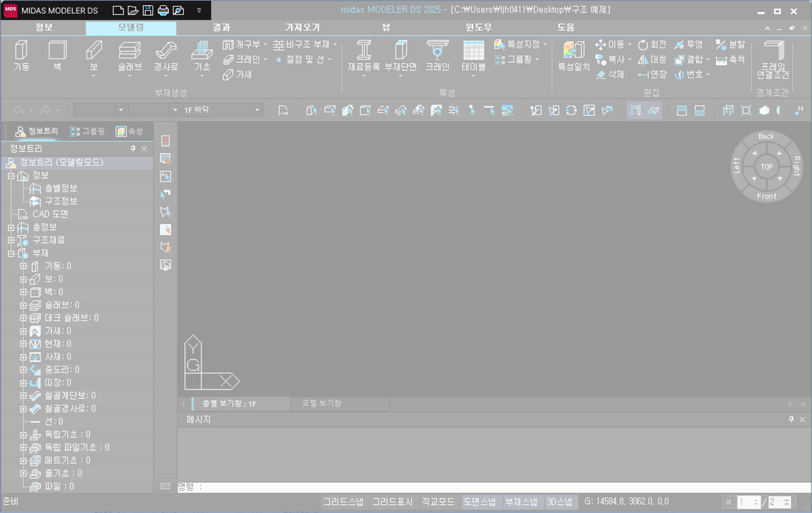
Task: Toggle the checkbox in the status bar
Action: 729,502
